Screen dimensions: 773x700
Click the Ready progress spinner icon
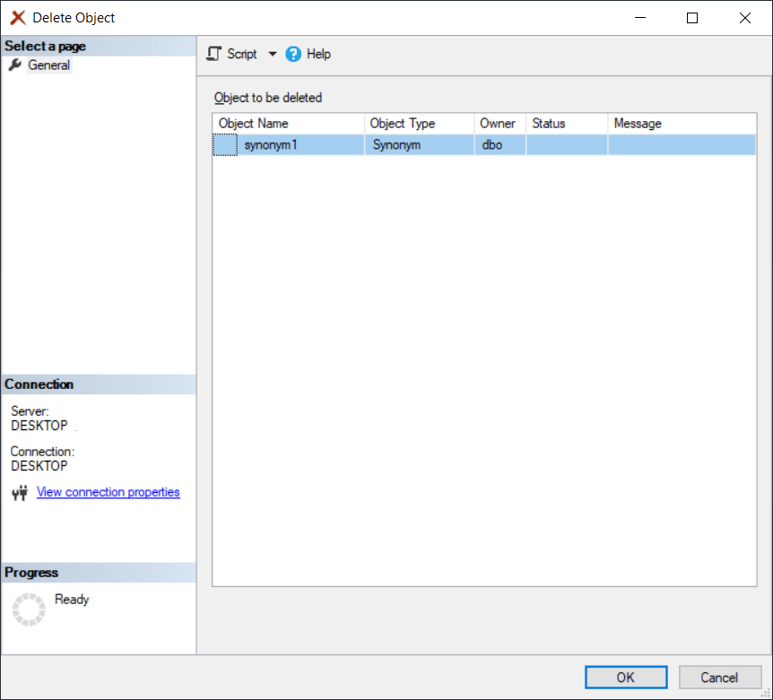pyautogui.click(x=29, y=609)
